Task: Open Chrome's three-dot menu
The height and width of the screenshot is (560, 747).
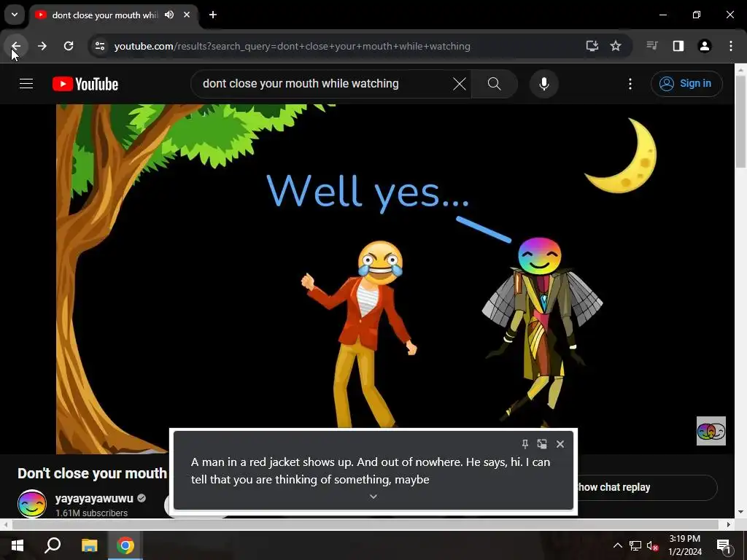Action: pyautogui.click(x=731, y=46)
